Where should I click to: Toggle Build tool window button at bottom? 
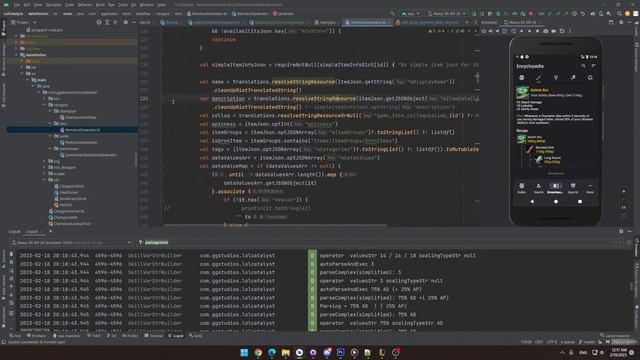[x=196, y=336]
